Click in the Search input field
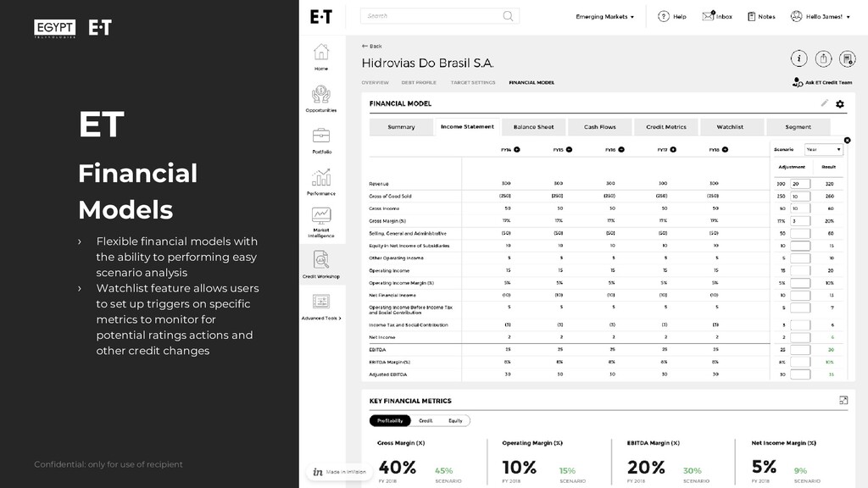 440,16
